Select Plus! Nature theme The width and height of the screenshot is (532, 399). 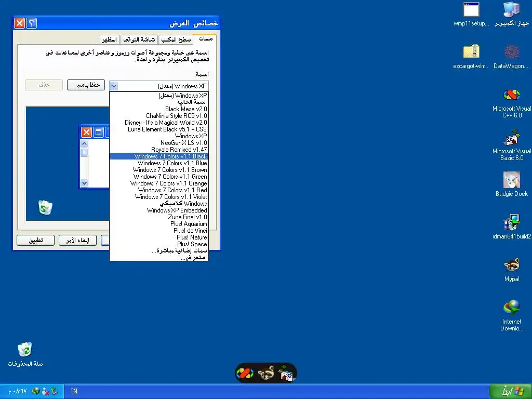coord(159,237)
